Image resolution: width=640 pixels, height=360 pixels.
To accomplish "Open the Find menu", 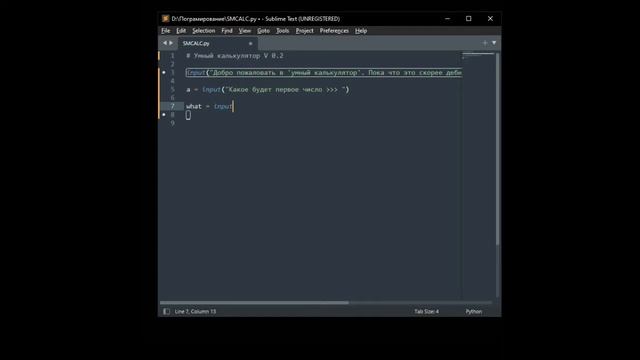I will 227,31.
